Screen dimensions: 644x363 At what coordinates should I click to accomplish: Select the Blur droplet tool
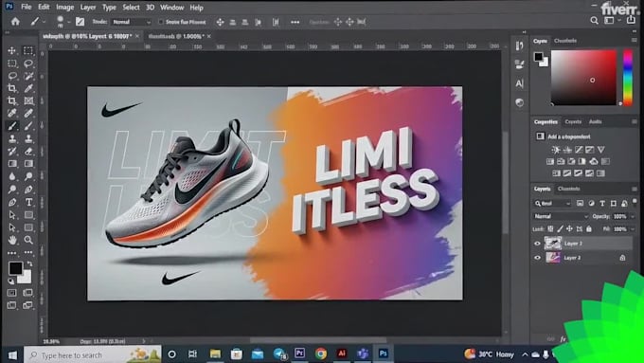[x=12, y=176]
